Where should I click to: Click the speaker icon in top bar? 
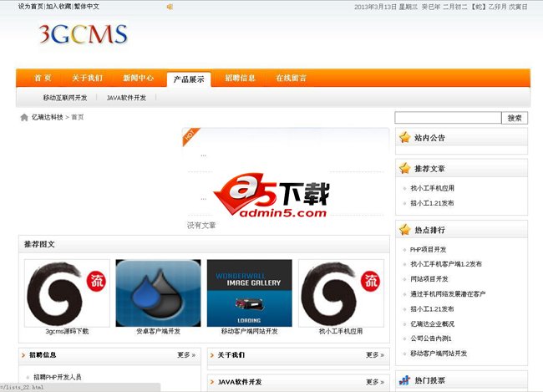170,7
